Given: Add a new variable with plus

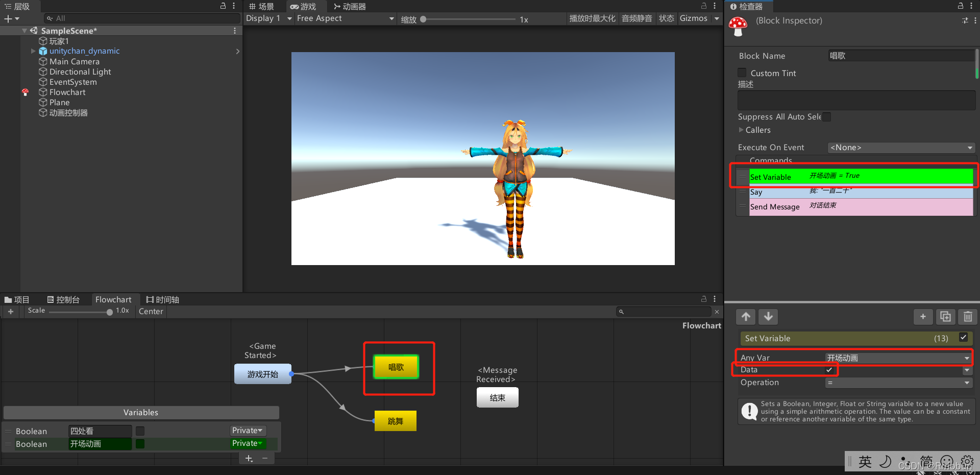Looking at the screenshot, I should point(249,459).
